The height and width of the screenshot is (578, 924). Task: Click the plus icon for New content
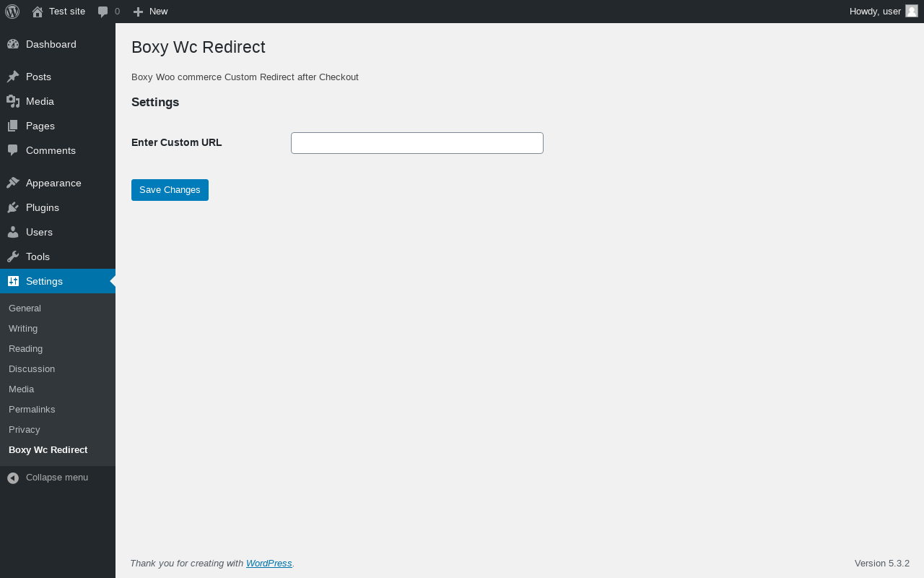click(138, 12)
